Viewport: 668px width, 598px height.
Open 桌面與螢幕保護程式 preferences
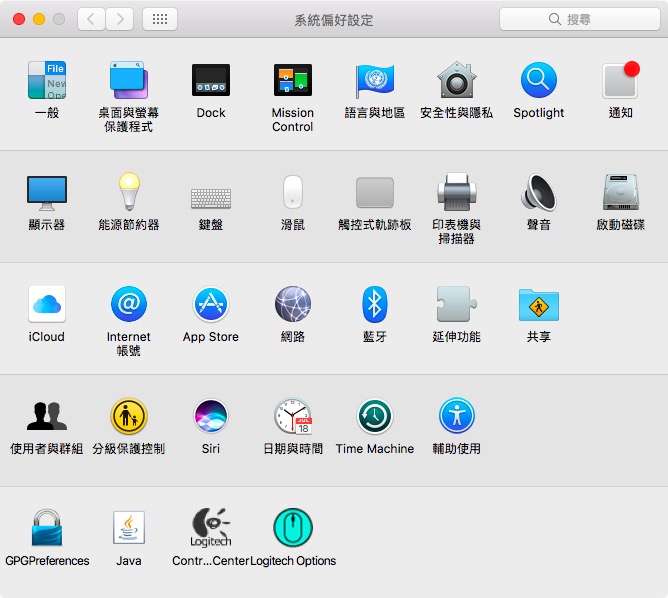[129, 80]
